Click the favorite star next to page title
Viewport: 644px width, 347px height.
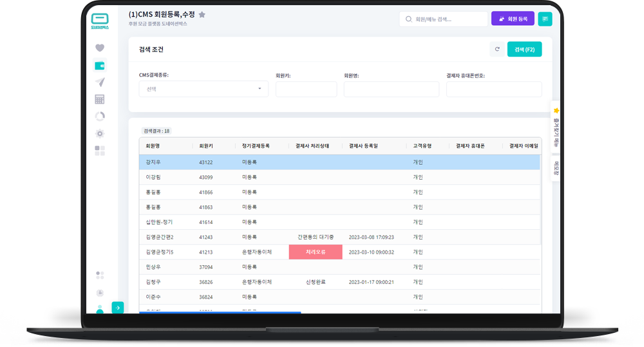tap(202, 14)
